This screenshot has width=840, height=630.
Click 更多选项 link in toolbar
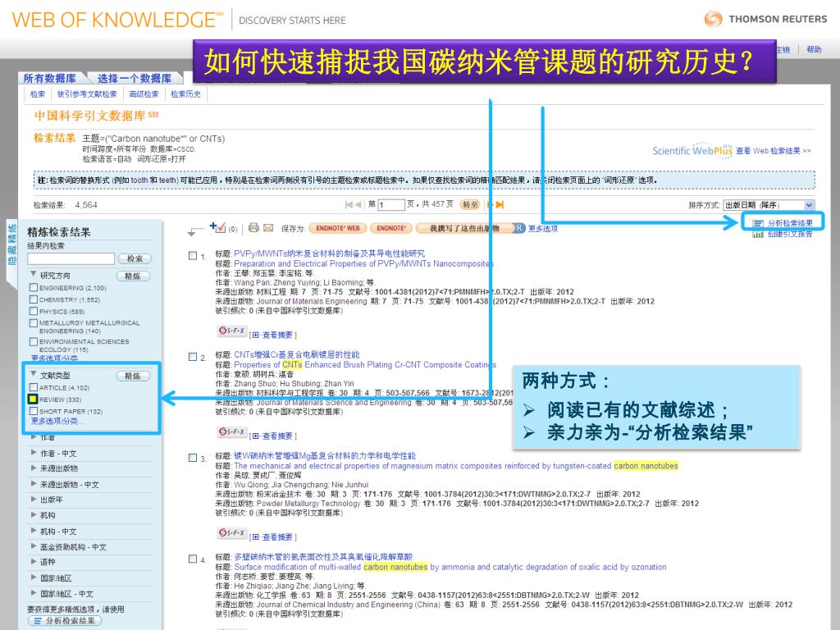point(543,228)
